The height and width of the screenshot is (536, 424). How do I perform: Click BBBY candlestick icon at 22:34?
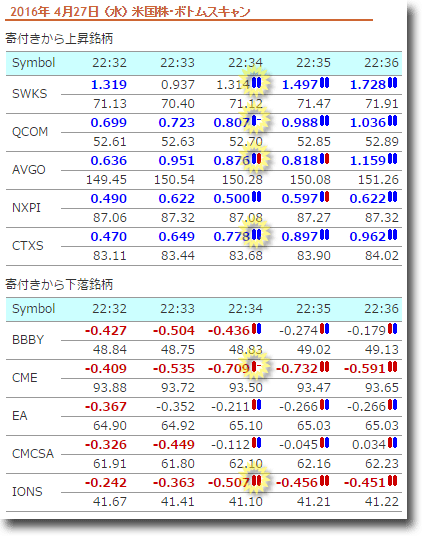point(256,329)
